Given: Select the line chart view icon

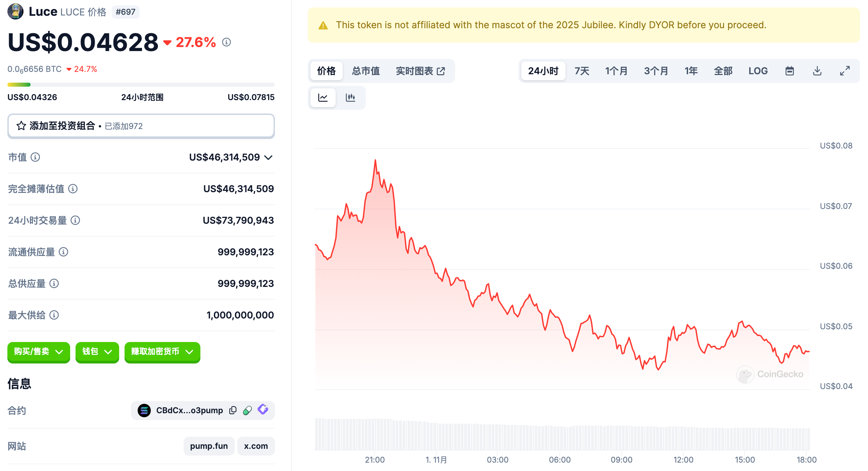Looking at the screenshot, I should 323,98.
